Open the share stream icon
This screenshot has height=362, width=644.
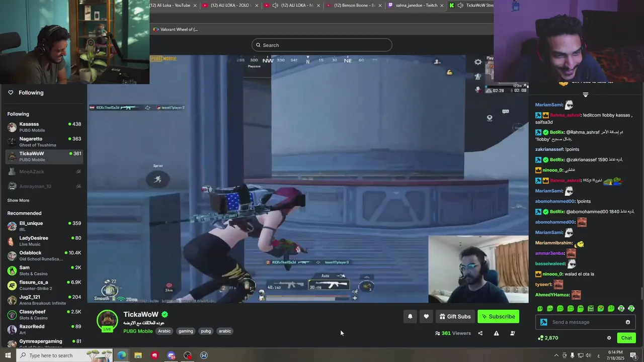480,333
